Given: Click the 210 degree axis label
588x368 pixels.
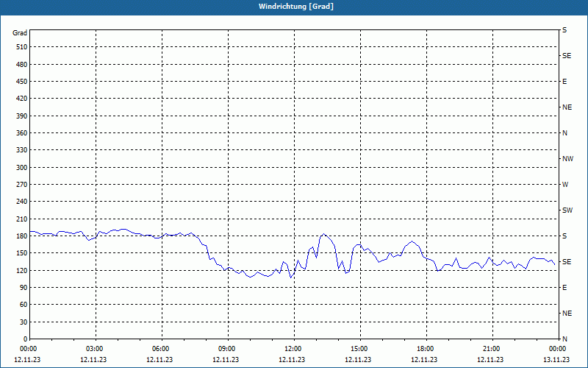Looking at the screenshot, I should coord(22,219).
